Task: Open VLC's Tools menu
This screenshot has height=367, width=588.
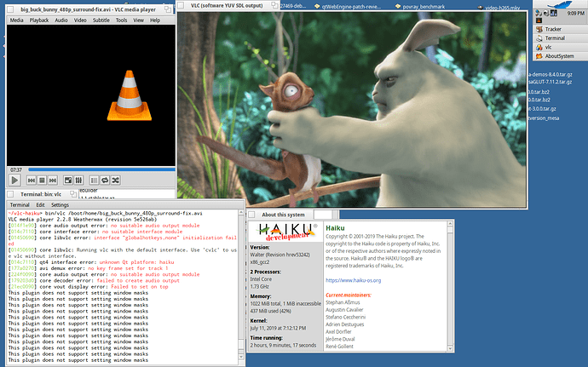Action: click(x=121, y=20)
